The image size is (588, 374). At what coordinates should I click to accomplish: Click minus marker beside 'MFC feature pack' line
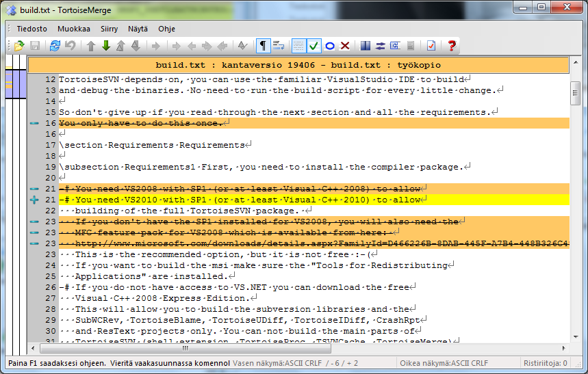click(34, 232)
